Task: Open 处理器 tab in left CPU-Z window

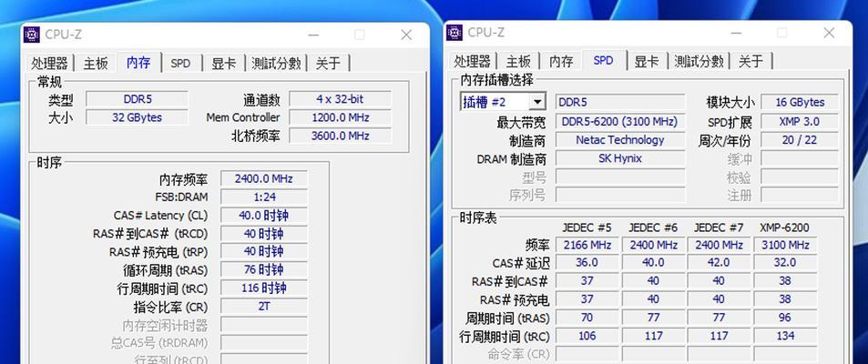Action: (50, 63)
